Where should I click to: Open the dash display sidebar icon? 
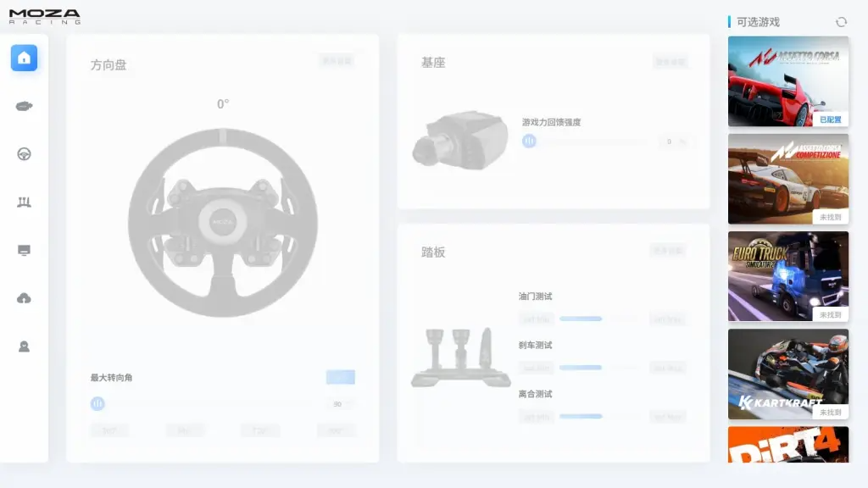coord(24,250)
